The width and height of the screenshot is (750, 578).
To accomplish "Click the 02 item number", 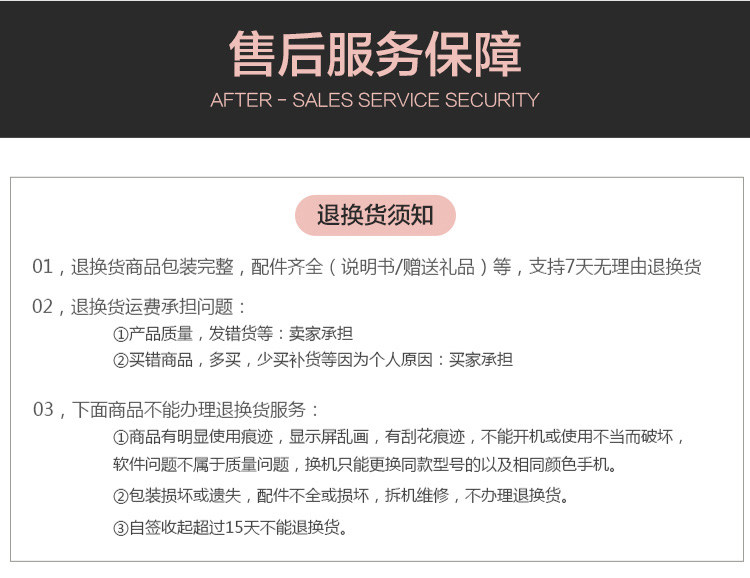I will (x=42, y=307).
